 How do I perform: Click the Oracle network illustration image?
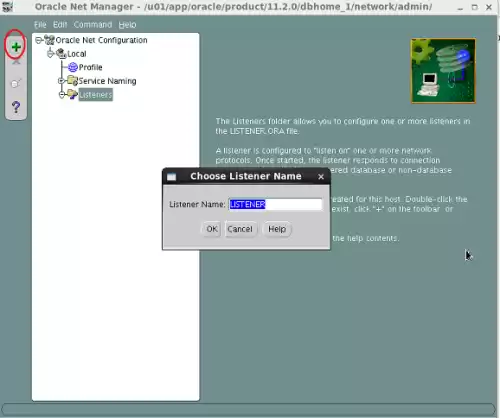pyautogui.click(x=443, y=71)
